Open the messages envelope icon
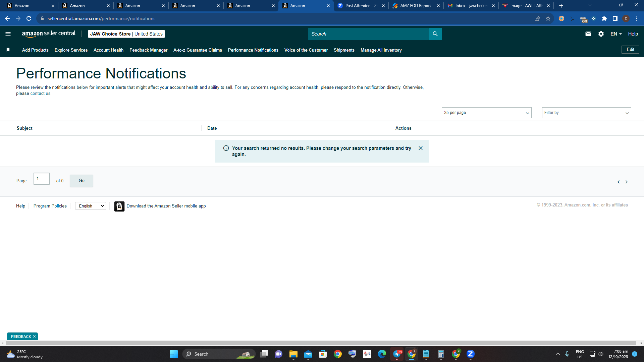 pyautogui.click(x=588, y=34)
